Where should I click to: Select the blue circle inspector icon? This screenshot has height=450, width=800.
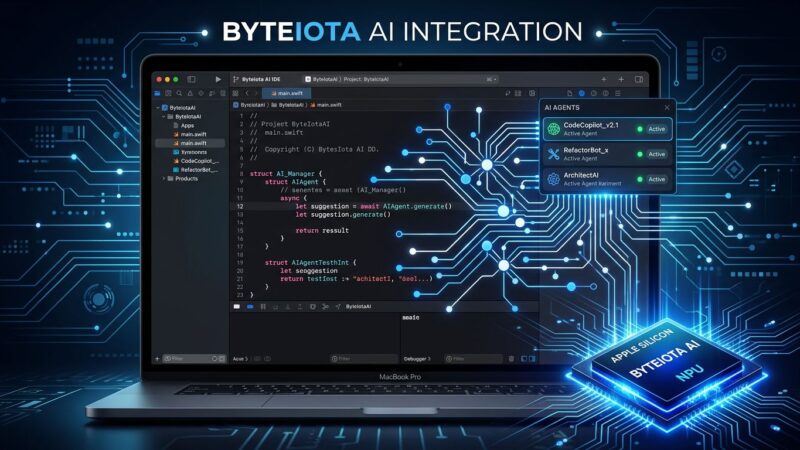pos(582,93)
